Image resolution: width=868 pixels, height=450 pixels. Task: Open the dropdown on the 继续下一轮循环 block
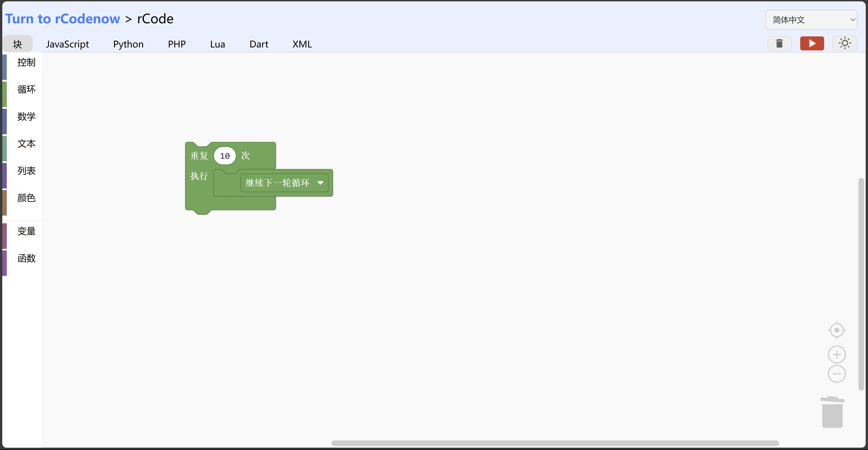point(321,183)
